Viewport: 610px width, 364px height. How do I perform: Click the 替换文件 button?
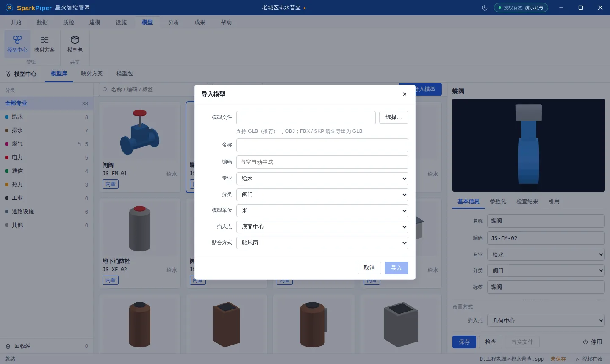[522, 342]
